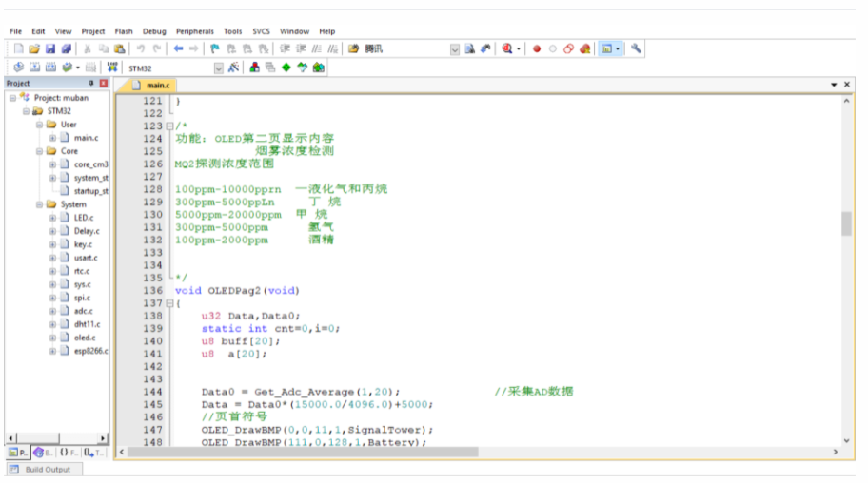Screen dimensions: 868x483
Task: Navigate backward with the blue left arrow
Action: point(178,48)
